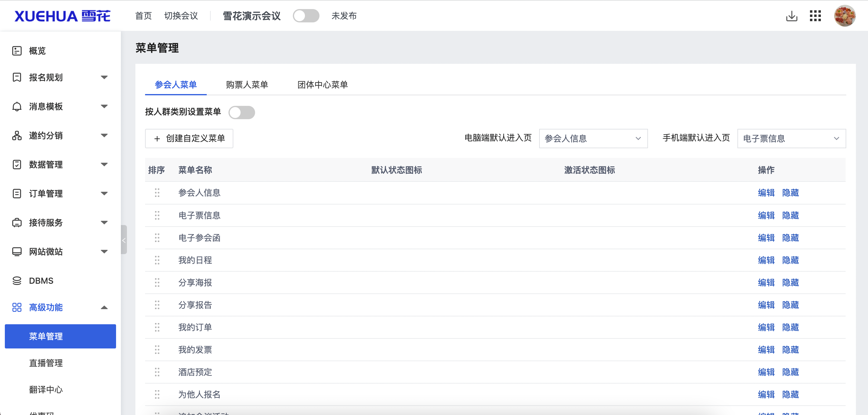Click the 高级功能 grid icon
868x415 pixels.
pos(17,307)
